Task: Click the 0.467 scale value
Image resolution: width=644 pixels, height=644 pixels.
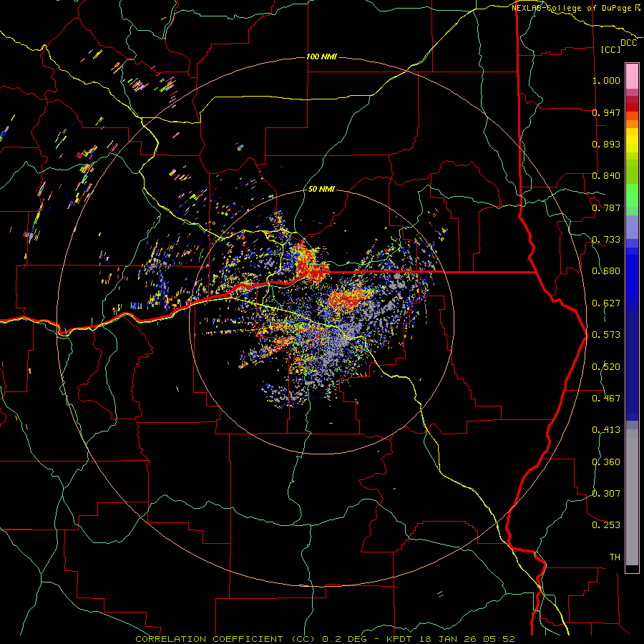Action: click(x=606, y=399)
